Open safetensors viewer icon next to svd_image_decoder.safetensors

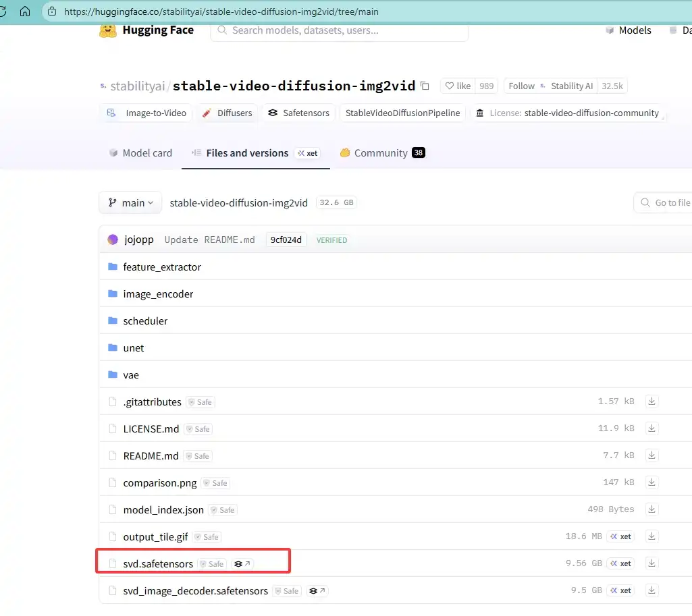(317, 590)
